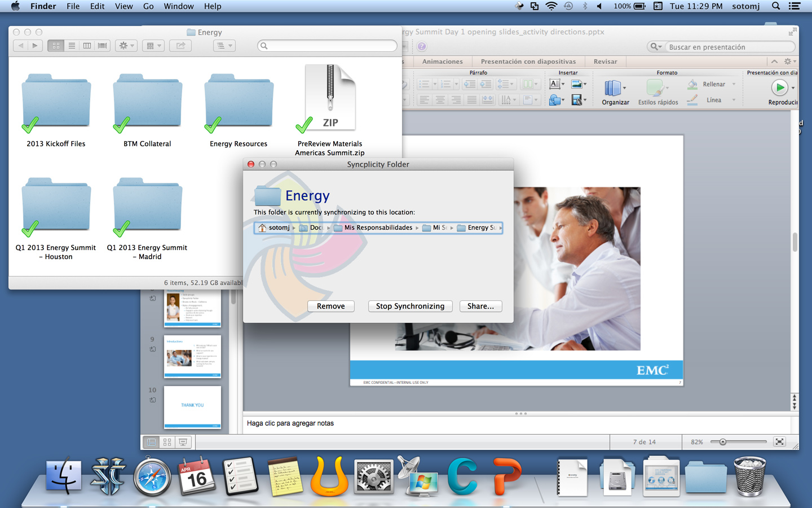Insert a text box in PowerPoint
The height and width of the screenshot is (508, 812).
pos(555,84)
